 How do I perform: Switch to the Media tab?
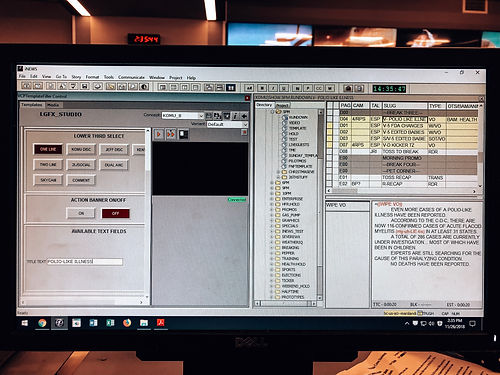pos(53,105)
